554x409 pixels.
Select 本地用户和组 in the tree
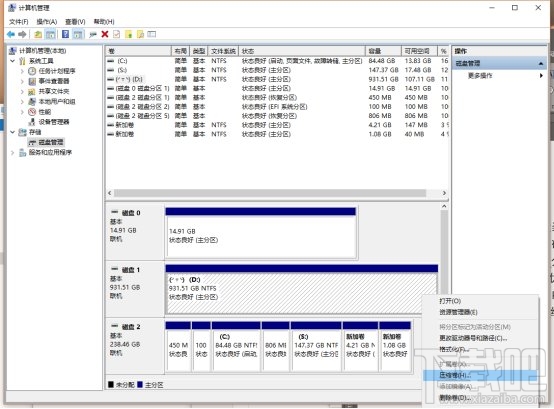57,102
